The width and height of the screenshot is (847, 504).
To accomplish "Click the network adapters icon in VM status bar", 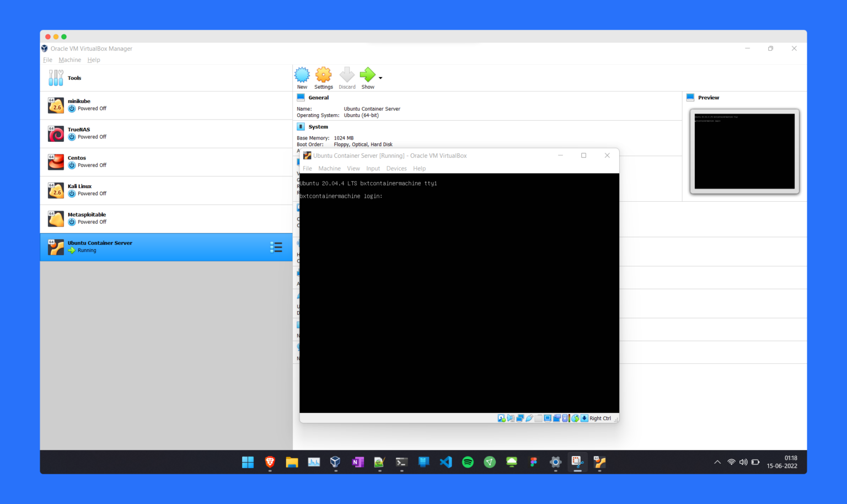I will [520, 418].
